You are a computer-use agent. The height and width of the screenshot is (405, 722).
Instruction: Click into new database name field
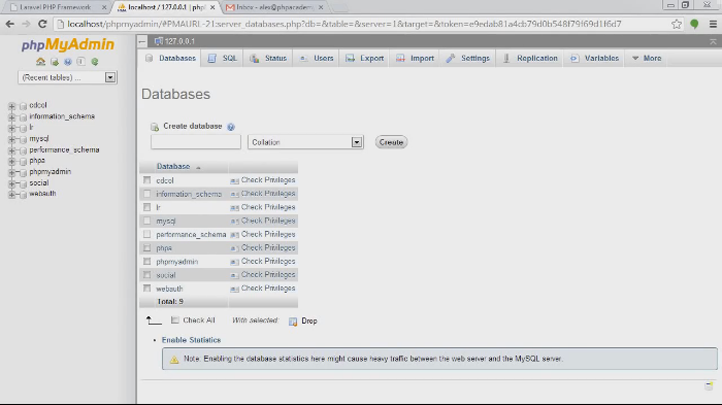pos(196,142)
